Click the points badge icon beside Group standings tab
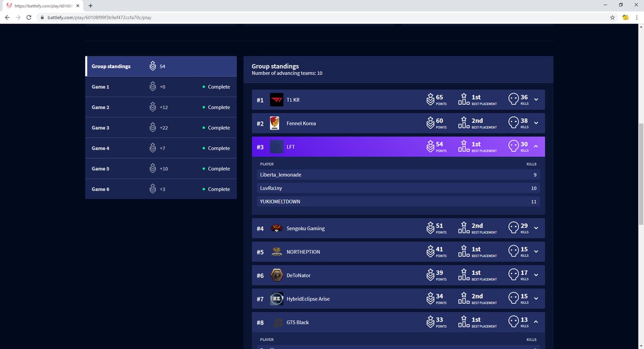644x349 pixels. click(x=153, y=66)
